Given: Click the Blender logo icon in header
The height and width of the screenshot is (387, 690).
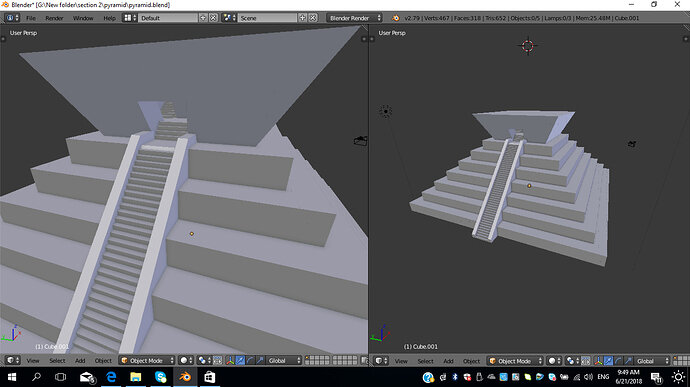Looking at the screenshot, I should pyautogui.click(x=395, y=18).
